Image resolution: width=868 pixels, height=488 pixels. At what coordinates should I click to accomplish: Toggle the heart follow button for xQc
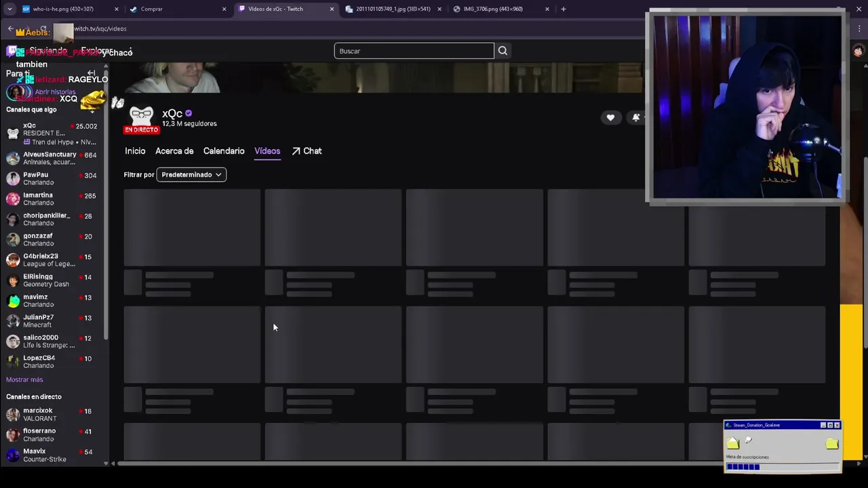coord(610,117)
